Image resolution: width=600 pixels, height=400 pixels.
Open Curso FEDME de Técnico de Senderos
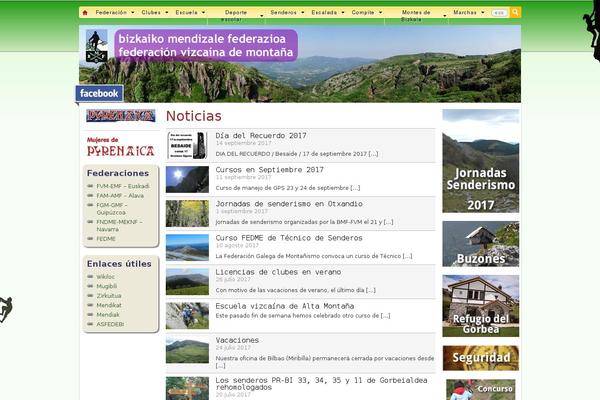[289, 238]
